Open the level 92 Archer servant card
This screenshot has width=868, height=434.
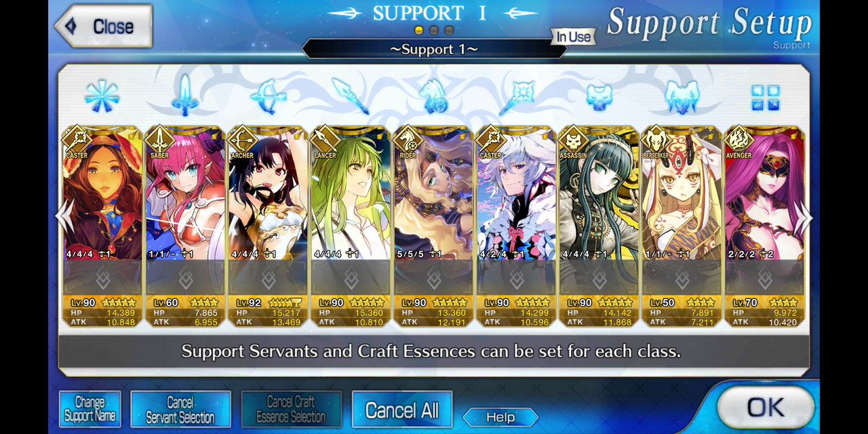pos(268,226)
